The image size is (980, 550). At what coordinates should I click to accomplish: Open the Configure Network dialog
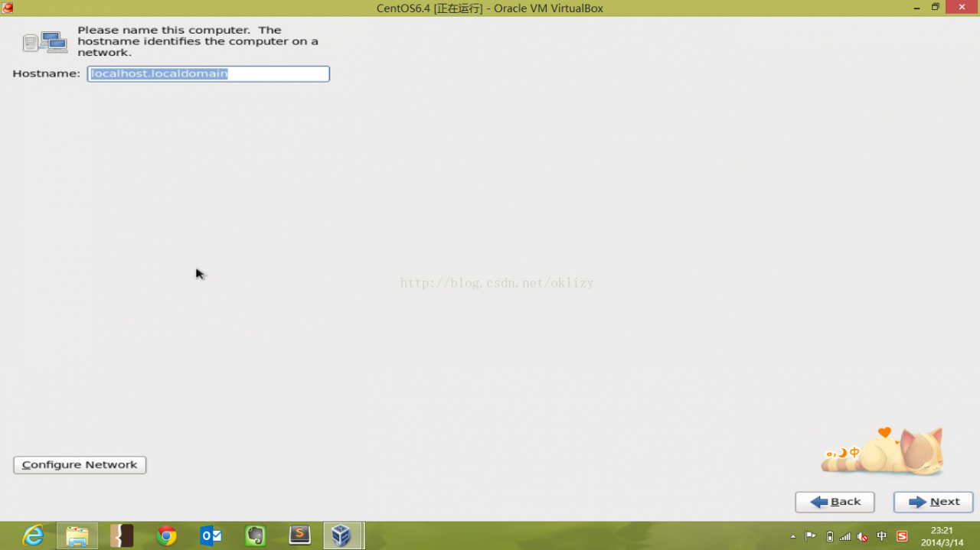(x=80, y=464)
